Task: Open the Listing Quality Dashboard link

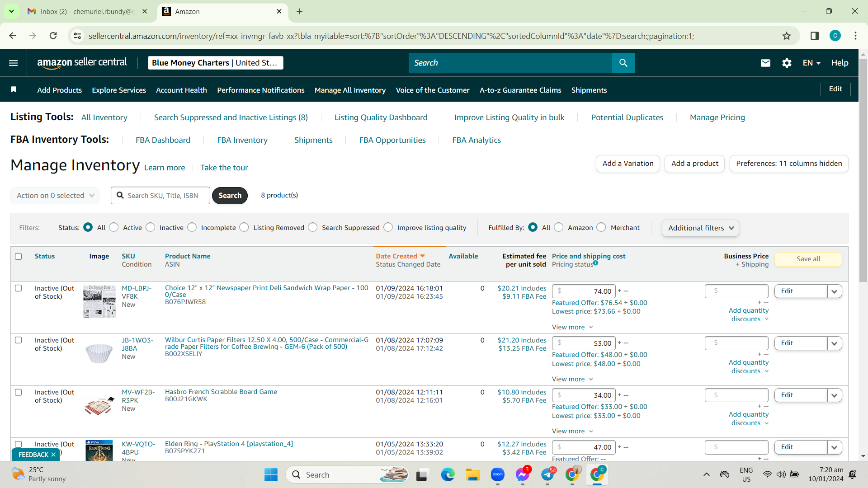Action: pyautogui.click(x=381, y=117)
